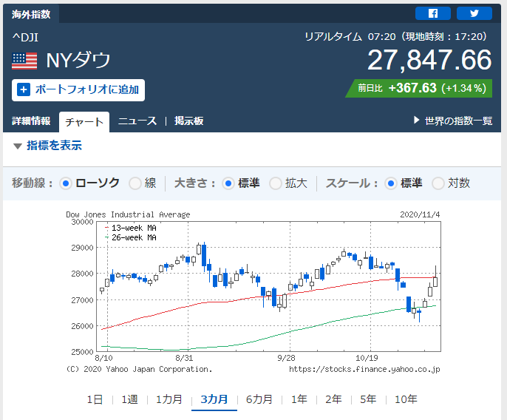Show the 1日 chart range
Image resolution: width=507 pixels, height=420 pixels.
coord(95,399)
